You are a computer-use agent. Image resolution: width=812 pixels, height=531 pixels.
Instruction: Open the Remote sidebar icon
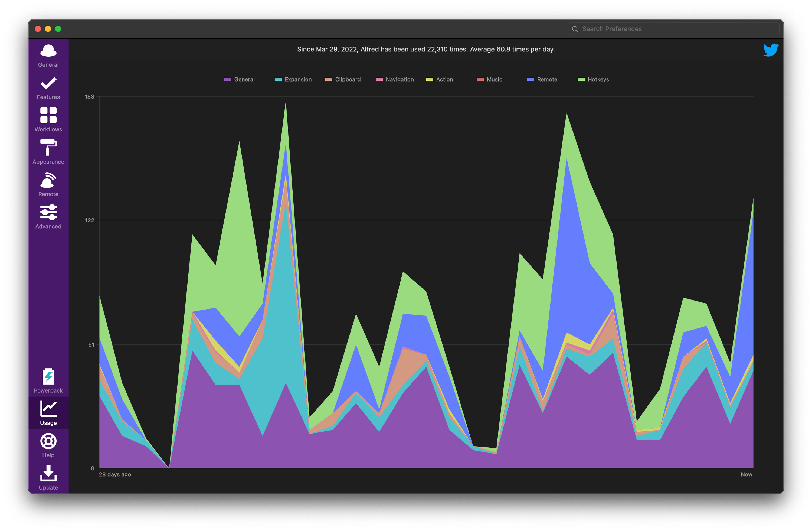[48, 180]
